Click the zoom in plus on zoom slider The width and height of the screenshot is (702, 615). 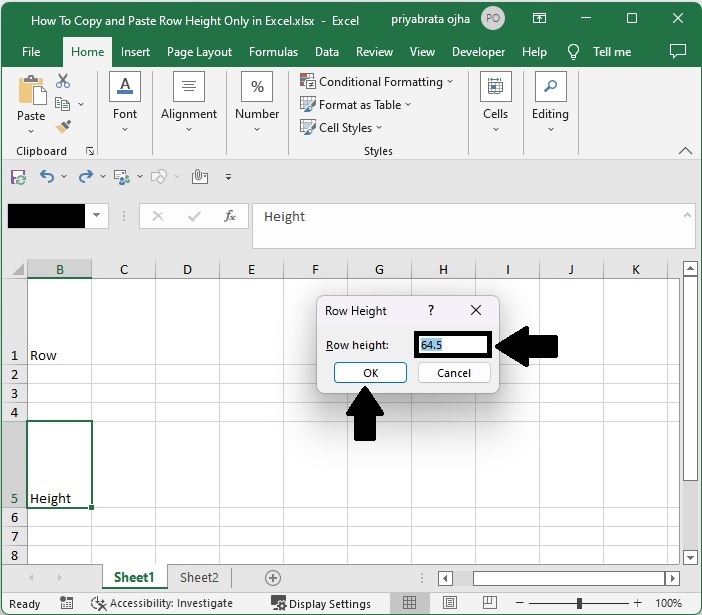pyautogui.click(x=636, y=604)
